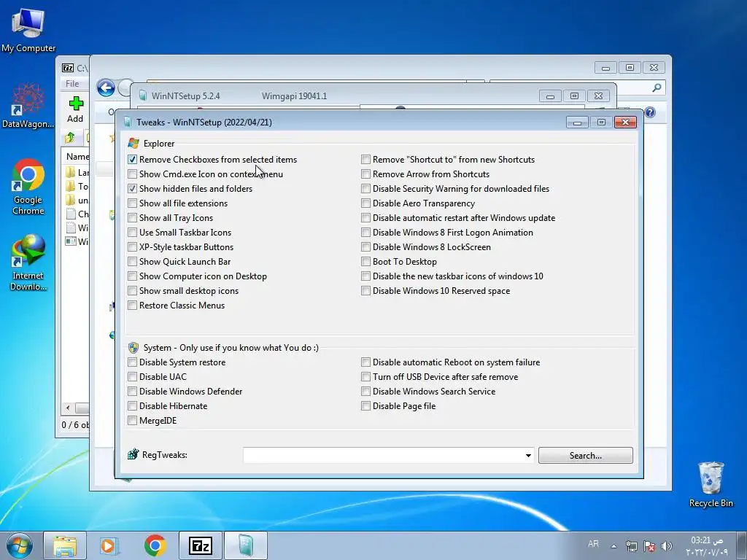This screenshot has width=747, height=560.
Task: Enable Disable automatic Reboot on system failure
Action: point(365,362)
